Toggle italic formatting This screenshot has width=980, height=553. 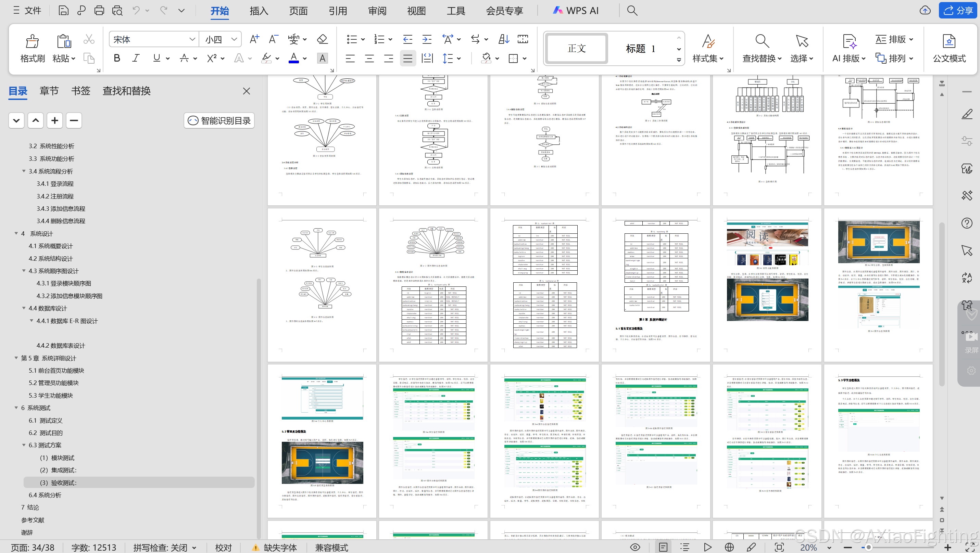[136, 58]
